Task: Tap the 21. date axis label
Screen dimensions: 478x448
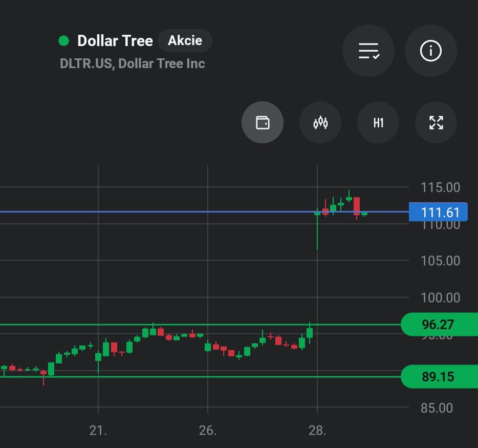Action: click(x=98, y=431)
